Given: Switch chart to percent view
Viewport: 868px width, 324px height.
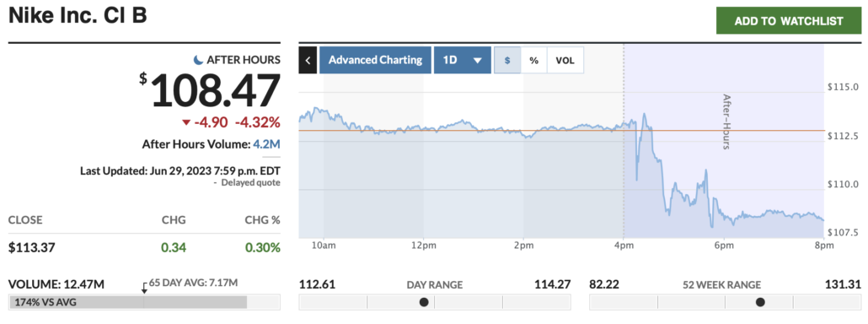Looking at the screenshot, I should click(533, 60).
